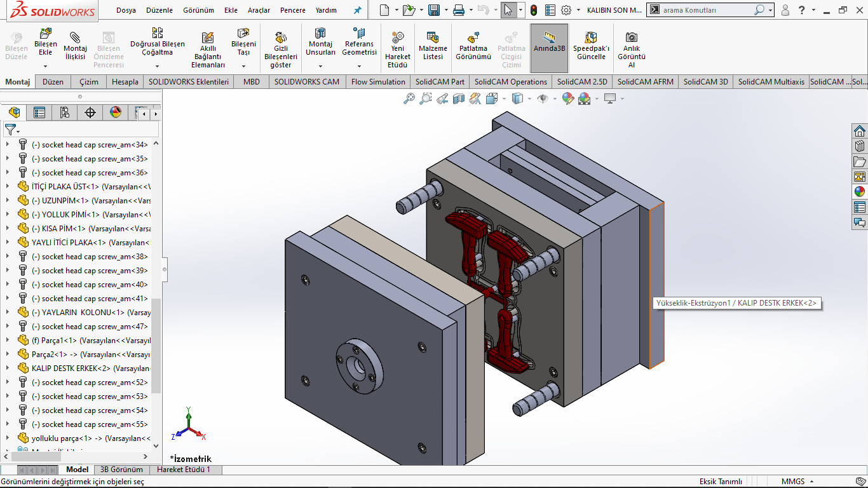The width and height of the screenshot is (868, 488).
Task: Click Speedpak'ı Güncelle
Action: 591,46
